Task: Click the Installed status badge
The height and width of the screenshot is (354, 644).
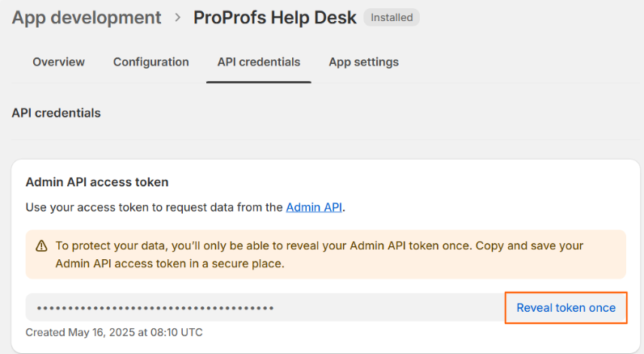Action: coord(392,17)
